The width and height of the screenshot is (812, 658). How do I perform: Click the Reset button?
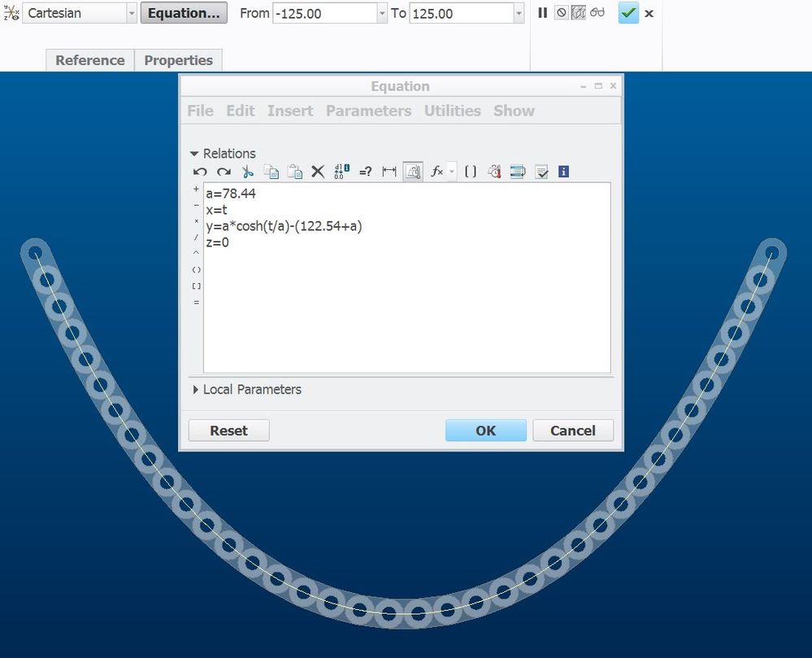coord(229,430)
